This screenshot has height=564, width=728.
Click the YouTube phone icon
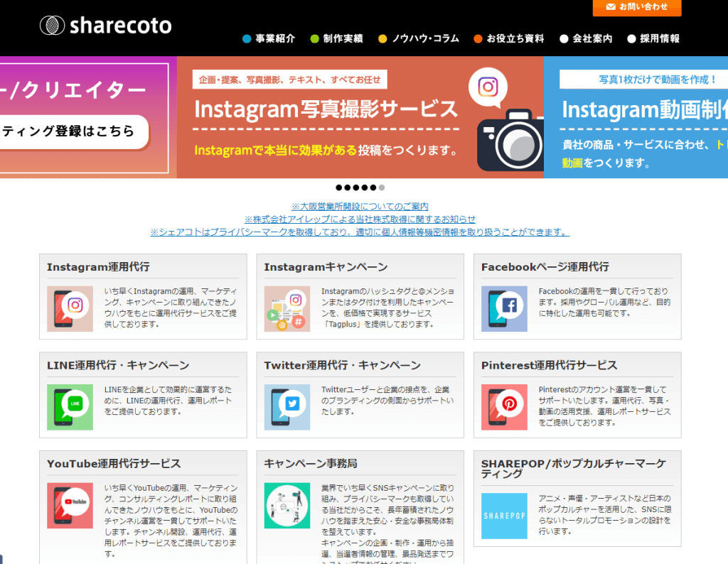point(70,506)
